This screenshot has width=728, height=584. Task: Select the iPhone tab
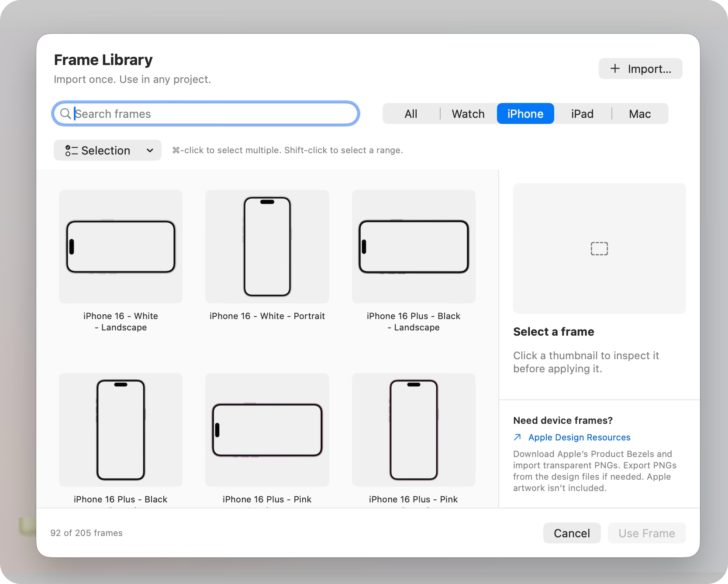click(525, 114)
